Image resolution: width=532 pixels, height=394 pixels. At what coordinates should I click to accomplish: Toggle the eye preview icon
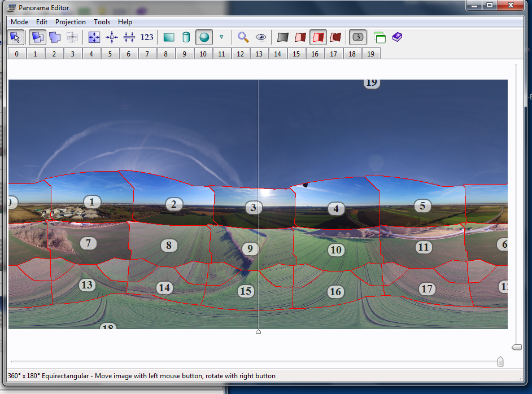[260, 37]
